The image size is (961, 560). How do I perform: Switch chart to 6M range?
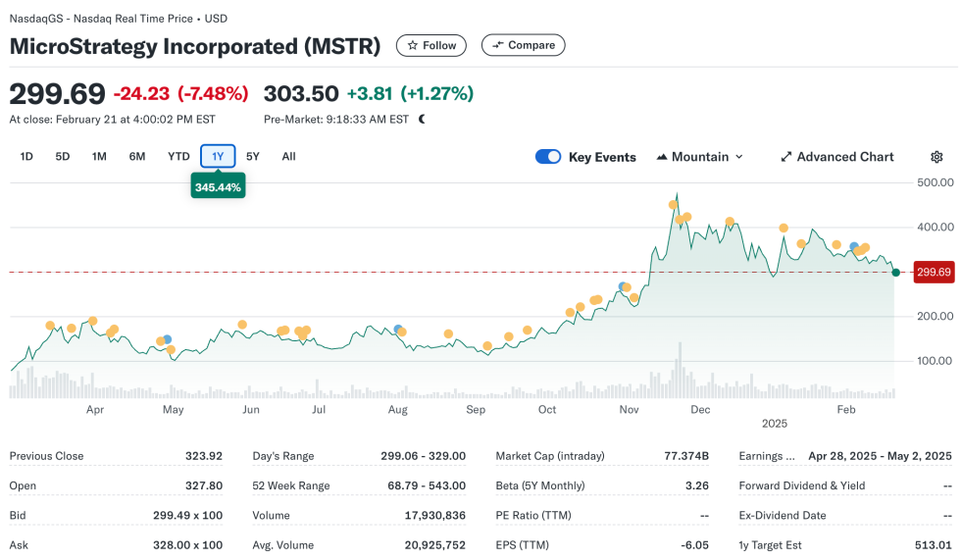click(137, 157)
